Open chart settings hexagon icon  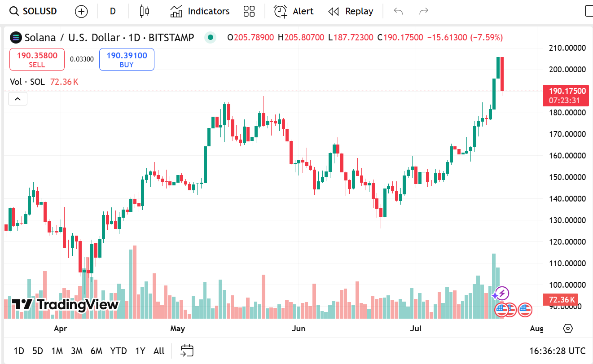pyautogui.click(x=568, y=329)
